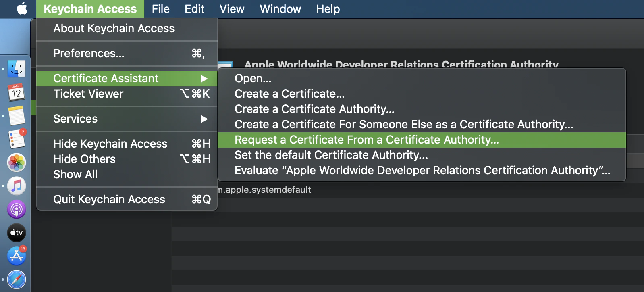Select Create a Certificate Authority option

314,109
